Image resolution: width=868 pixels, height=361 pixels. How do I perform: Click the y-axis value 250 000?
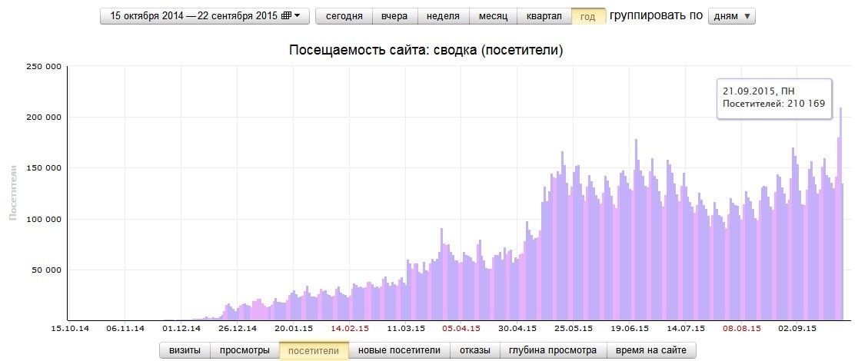[44, 66]
